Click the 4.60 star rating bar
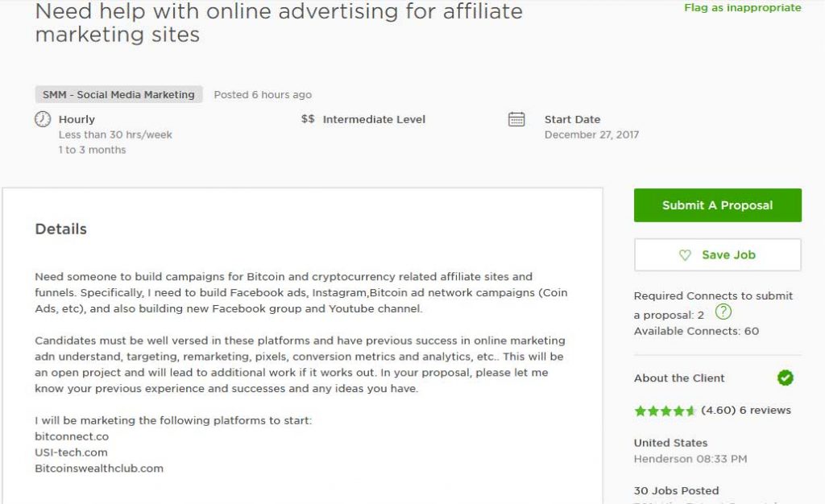Screen dimensions: 825x504 [718, 410]
